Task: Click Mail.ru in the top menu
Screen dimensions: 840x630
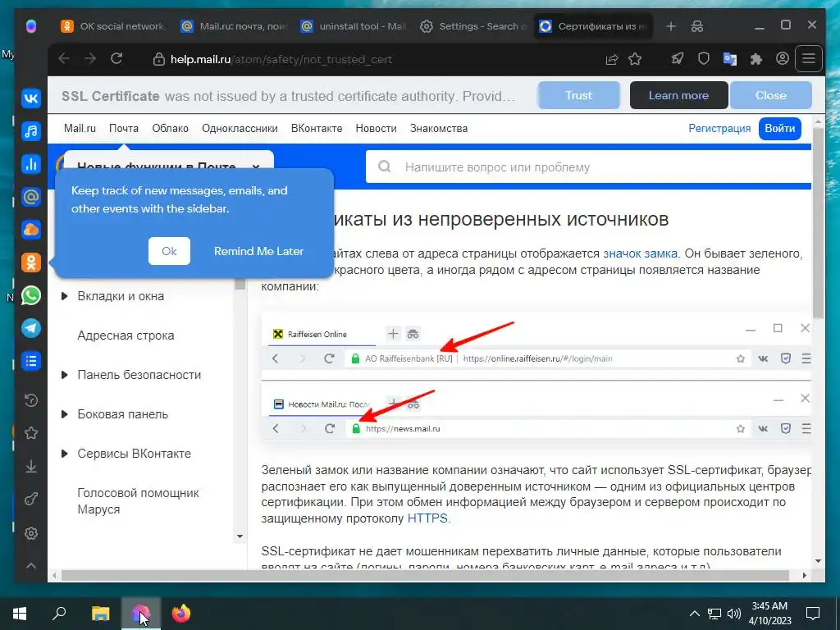Action: click(x=80, y=129)
